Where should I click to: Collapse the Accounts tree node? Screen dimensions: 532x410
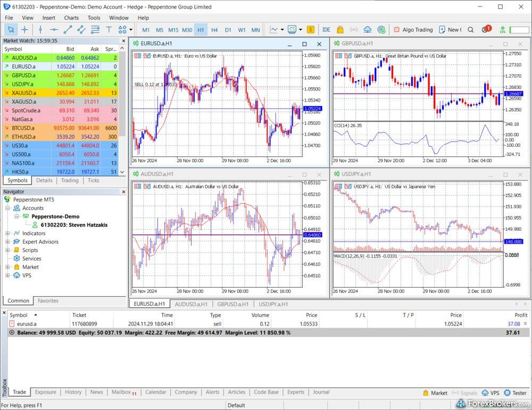pyautogui.click(x=7, y=208)
